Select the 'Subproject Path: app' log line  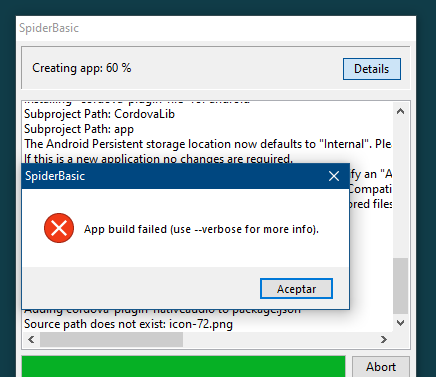pos(79,129)
